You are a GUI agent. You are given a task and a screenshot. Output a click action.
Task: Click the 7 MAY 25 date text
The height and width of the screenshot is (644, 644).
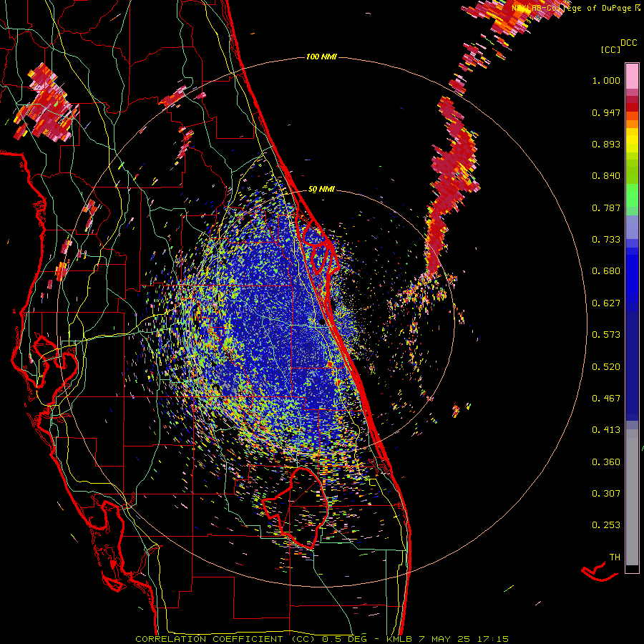tap(445, 639)
